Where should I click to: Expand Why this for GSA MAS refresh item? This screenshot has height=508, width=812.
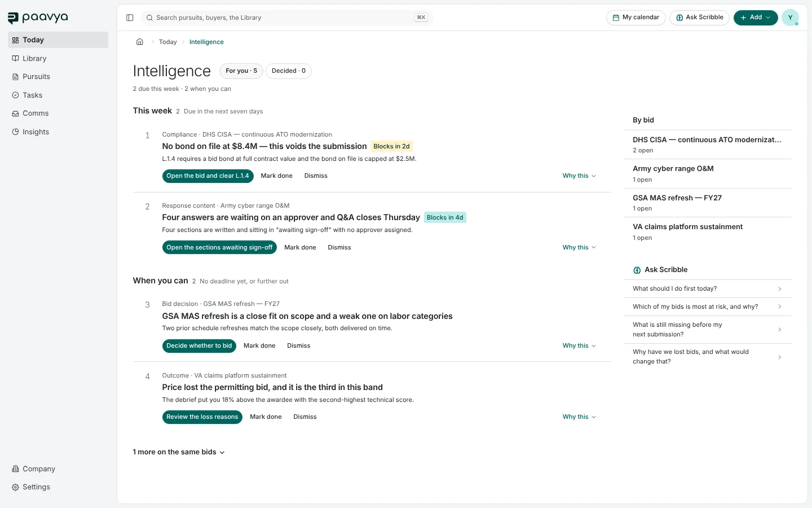579,345
